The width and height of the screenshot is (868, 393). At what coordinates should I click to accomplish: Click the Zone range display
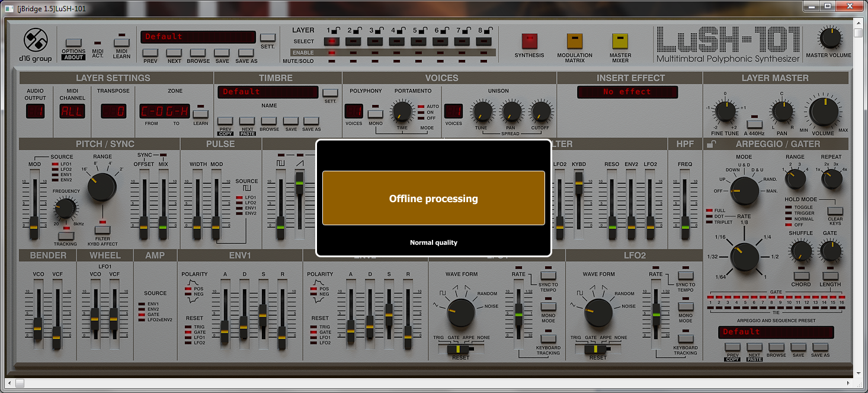165,111
